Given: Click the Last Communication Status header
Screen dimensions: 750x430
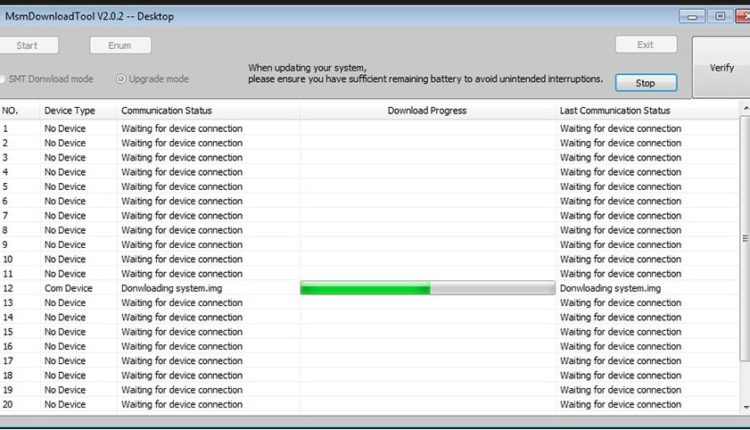Looking at the screenshot, I should coord(615,111).
